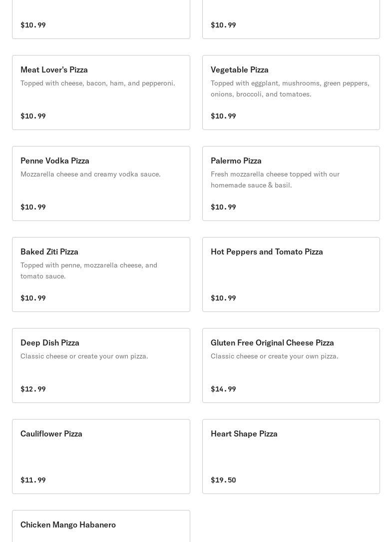Choose the Baked Ziti Pizza card
Screen dimensions: 392x542
pyautogui.click(x=101, y=274)
